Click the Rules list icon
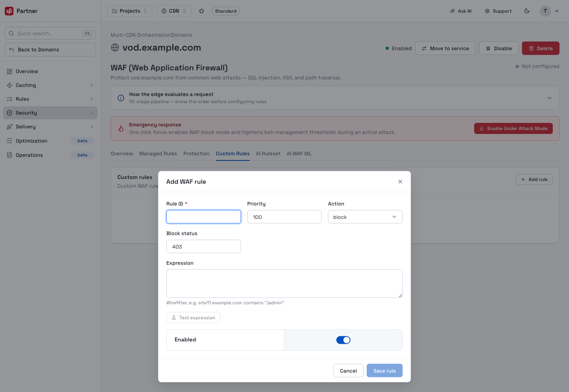This screenshot has width=569, height=392. (x=9, y=99)
